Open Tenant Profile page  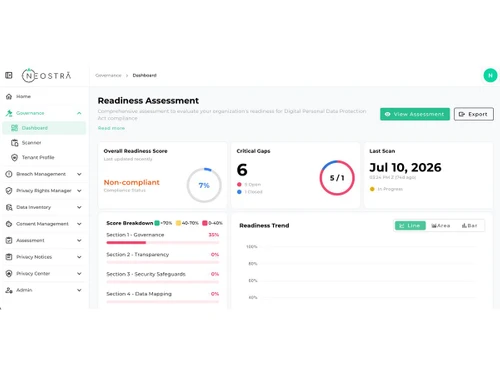coord(44,157)
